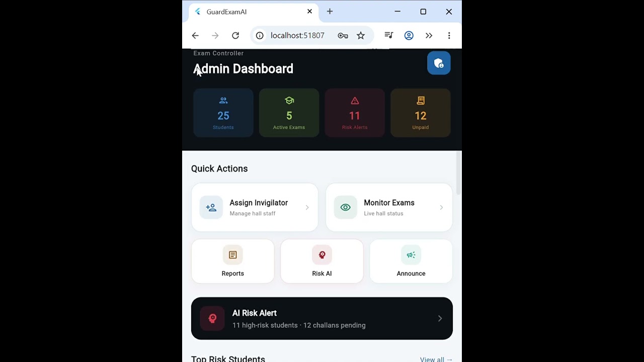Expand the Assign Invigilator chevron
Screen dimensions: 644x362
[x=307, y=207]
